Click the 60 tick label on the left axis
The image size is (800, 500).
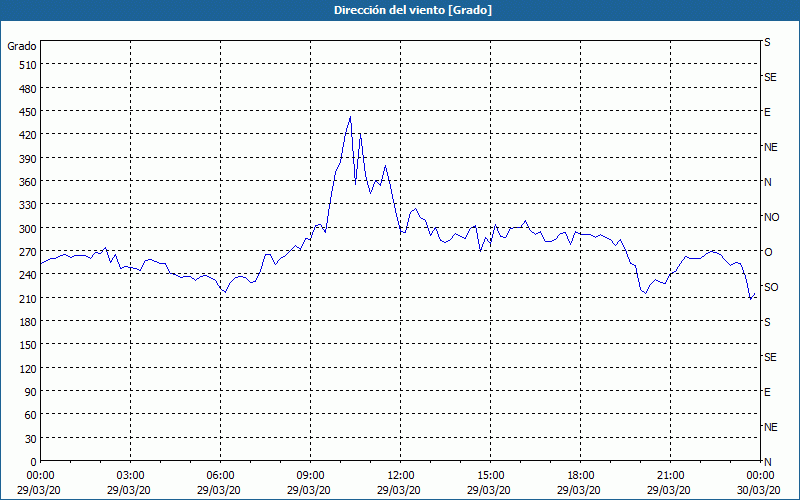click(31, 415)
